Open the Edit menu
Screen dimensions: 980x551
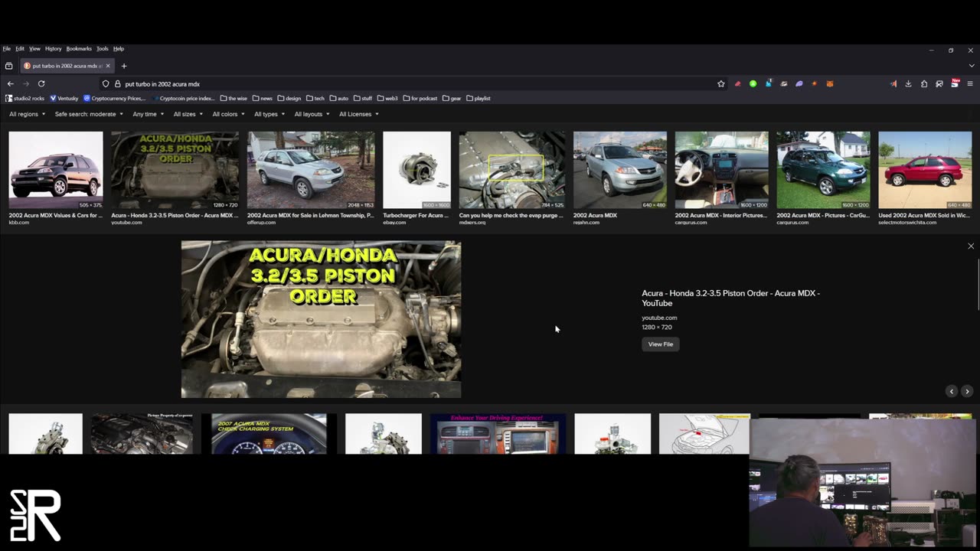pyautogui.click(x=20, y=49)
